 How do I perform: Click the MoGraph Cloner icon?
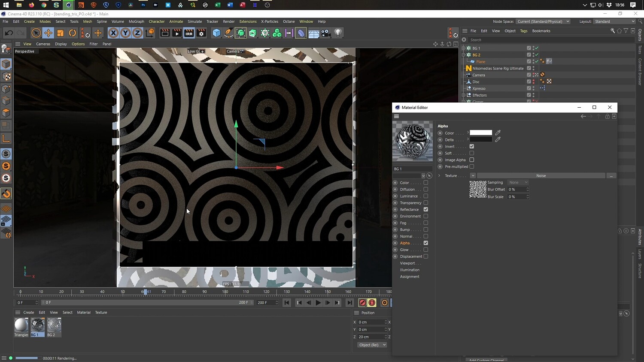(277, 33)
